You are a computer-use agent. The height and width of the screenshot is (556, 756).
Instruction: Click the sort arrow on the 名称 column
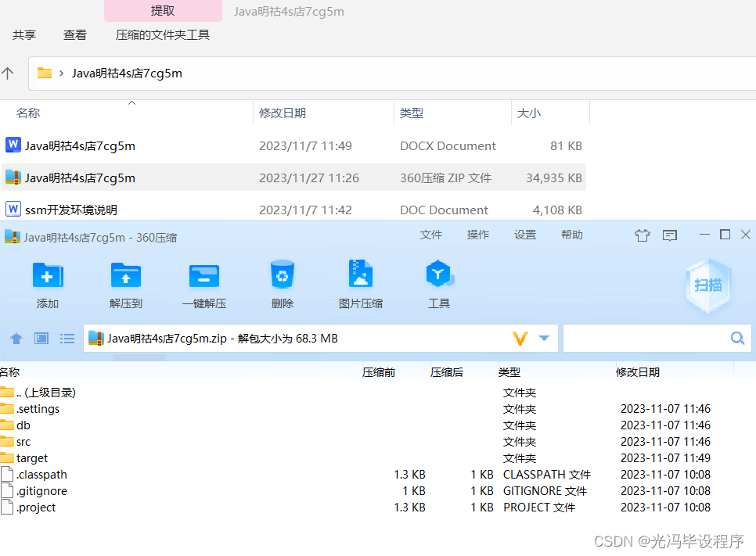pyautogui.click(x=131, y=102)
